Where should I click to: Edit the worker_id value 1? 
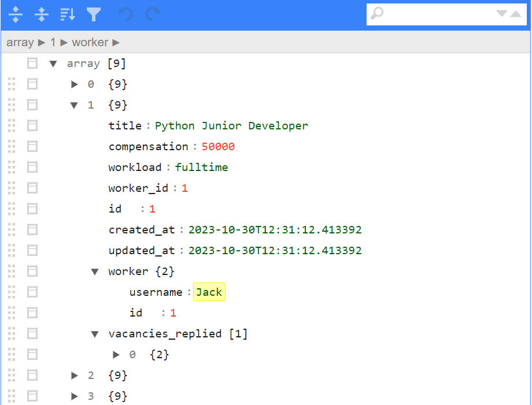click(x=184, y=188)
